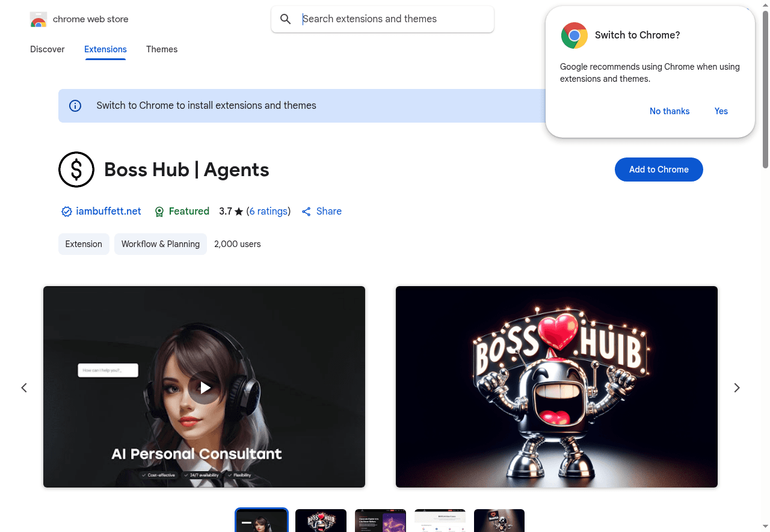The image size is (770, 532).
Task: Dismiss dialog with No thanks
Action: 670,111
